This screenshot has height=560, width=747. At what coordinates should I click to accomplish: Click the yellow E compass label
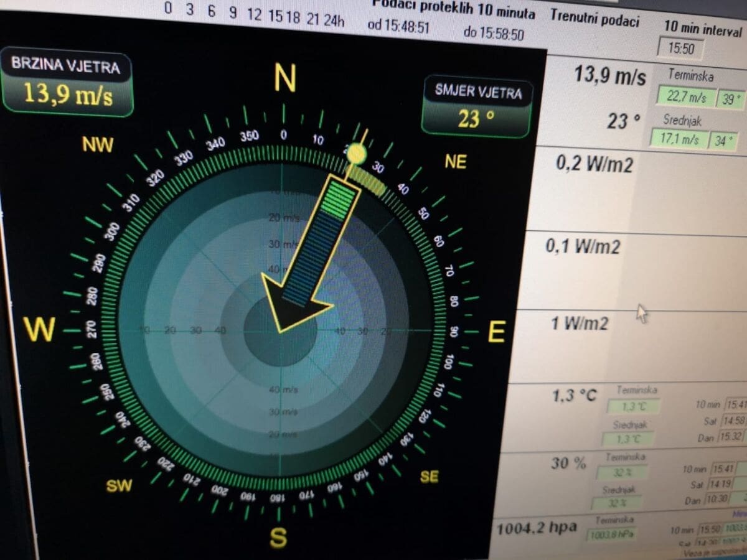point(496,333)
